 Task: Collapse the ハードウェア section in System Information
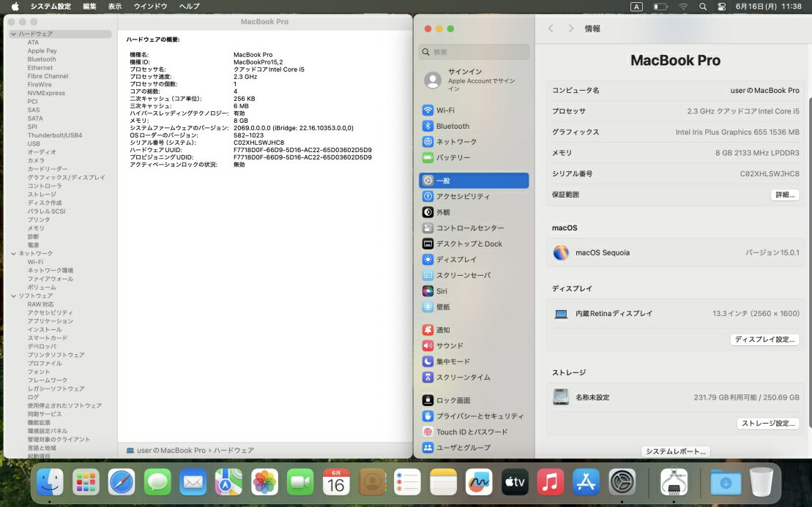tap(14, 33)
